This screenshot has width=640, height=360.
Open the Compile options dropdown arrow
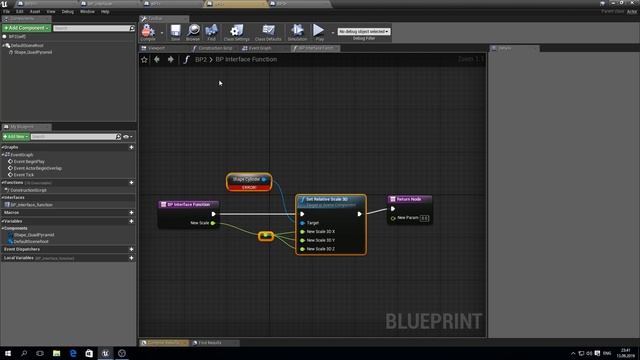tap(162, 32)
